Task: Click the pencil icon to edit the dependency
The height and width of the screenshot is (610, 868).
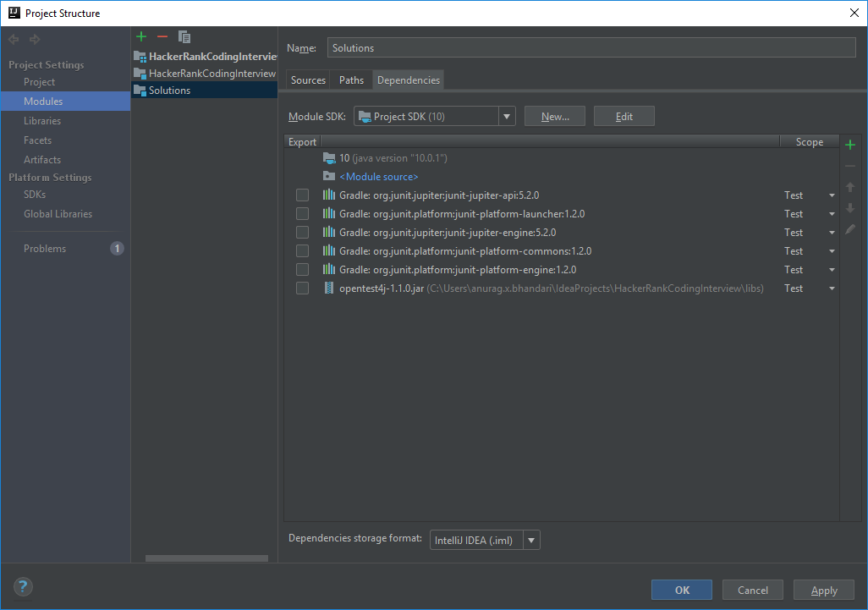Action: tap(850, 229)
